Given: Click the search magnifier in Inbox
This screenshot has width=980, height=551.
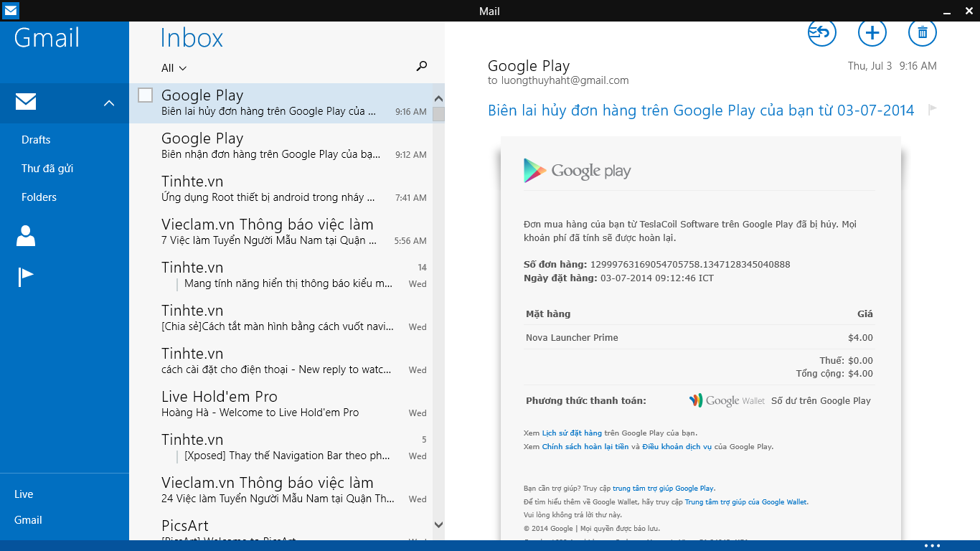Looking at the screenshot, I should click(422, 67).
